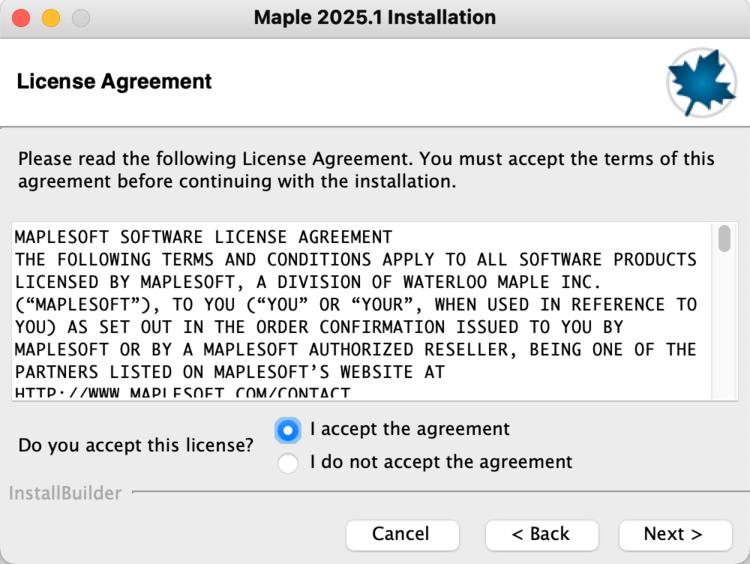
Task: Click the I do not accept label text
Action: [x=441, y=462]
